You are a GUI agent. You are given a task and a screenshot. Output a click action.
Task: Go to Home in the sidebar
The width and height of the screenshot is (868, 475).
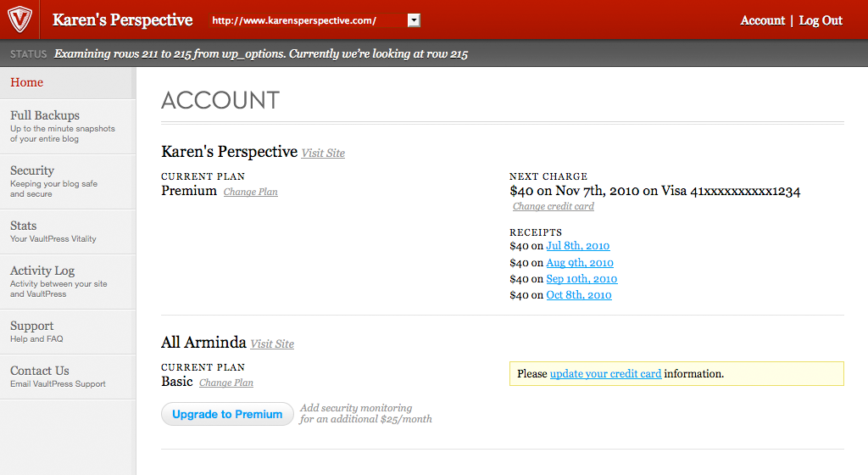[x=27, y=82]
